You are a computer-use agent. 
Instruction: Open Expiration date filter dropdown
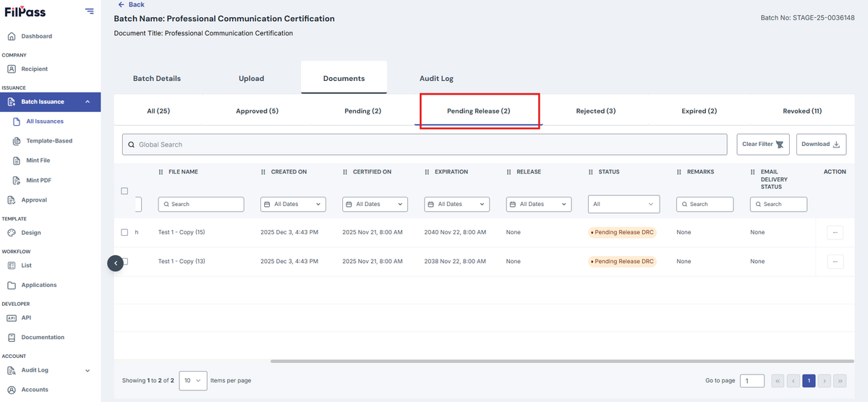(x=456, y=204)
